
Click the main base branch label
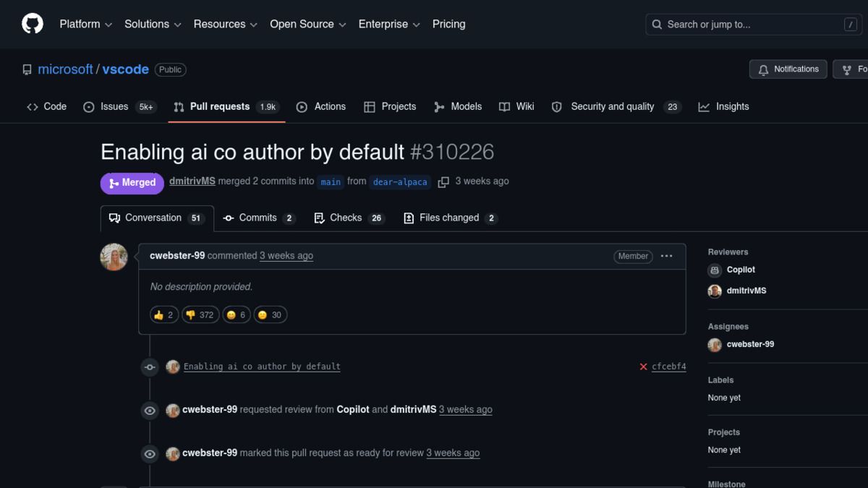[331, 182]
